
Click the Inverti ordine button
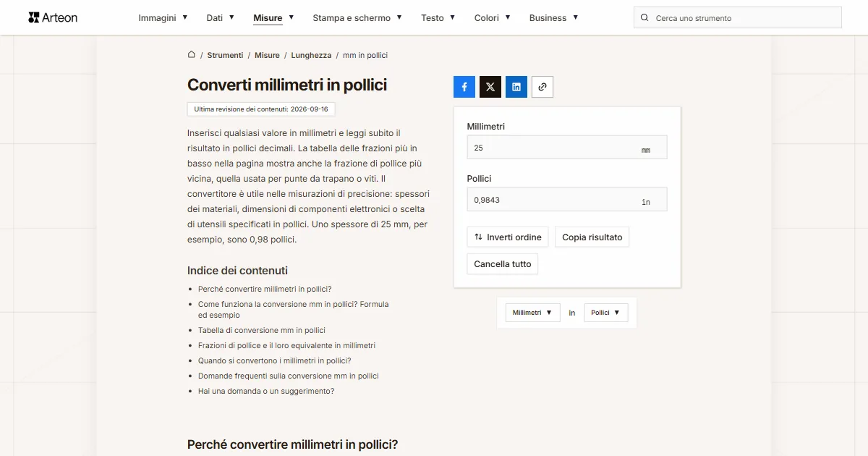coord(508,237)
